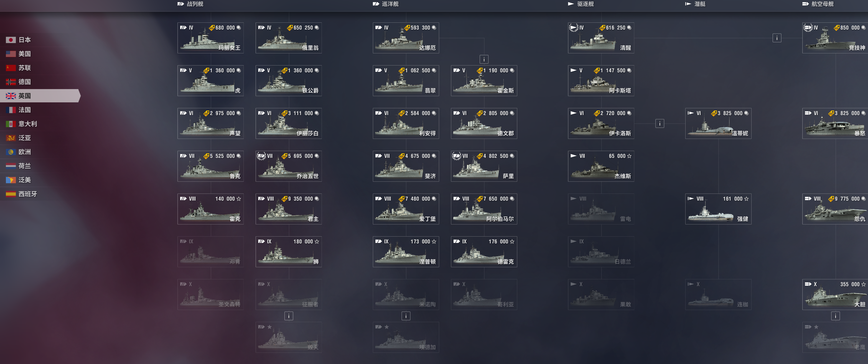The height and width of the screenshot is (364, 868).
Task: Select the 伊丽莎白 tier VI battleship
Action: tap(289, 124)
